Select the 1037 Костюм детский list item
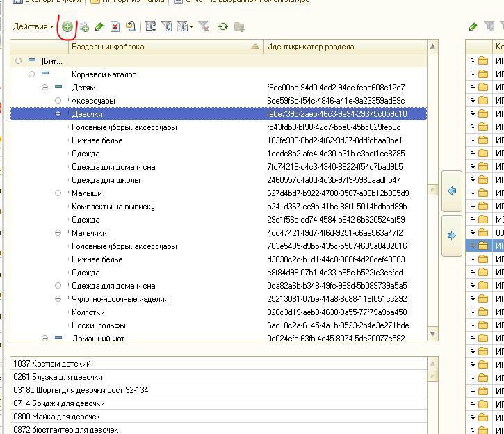Viewport: 504px width, 434px height. tap(52, 364)
